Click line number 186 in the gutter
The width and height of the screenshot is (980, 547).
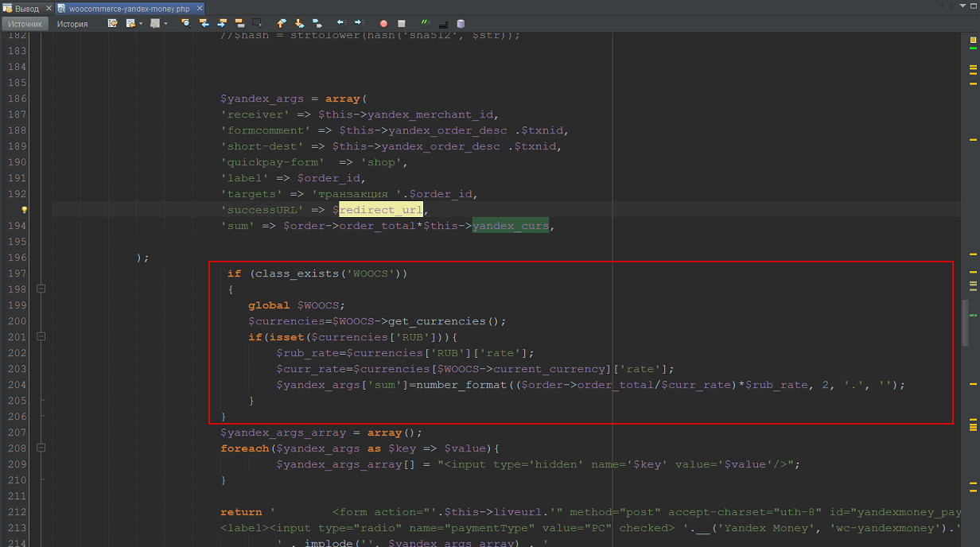tap(17, 99)
